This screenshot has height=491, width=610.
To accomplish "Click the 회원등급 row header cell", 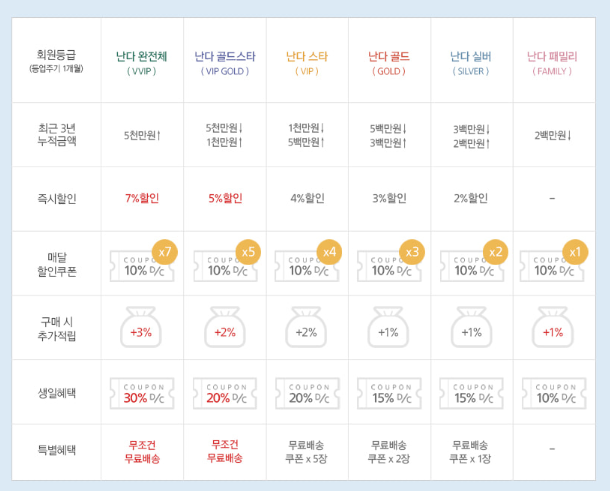I will [x=56, y=60].
